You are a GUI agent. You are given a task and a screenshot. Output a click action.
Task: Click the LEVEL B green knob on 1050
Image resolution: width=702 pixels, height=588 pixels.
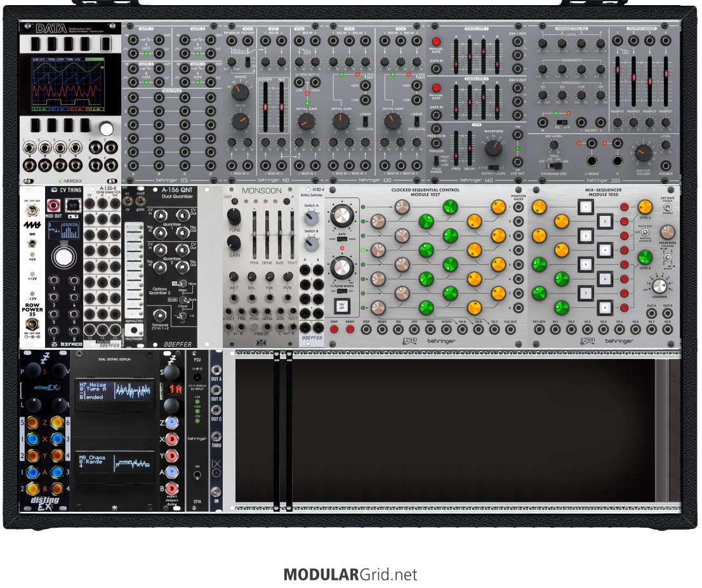[x=645, y=258]
